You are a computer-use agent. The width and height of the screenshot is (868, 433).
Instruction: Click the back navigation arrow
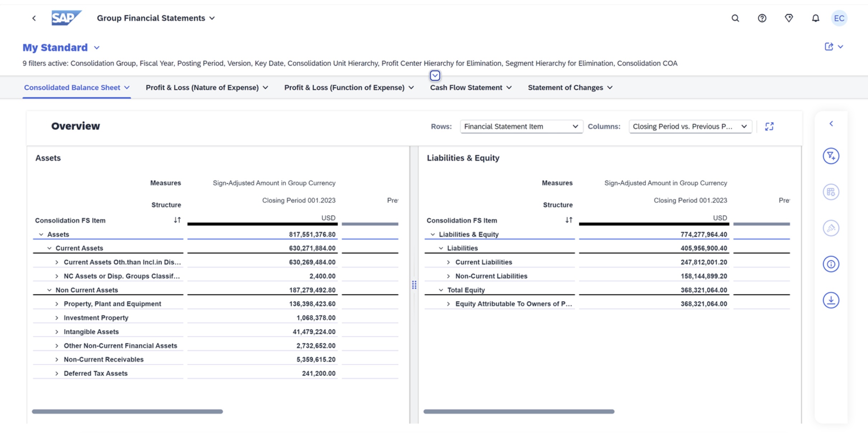[x=34, y=18]
